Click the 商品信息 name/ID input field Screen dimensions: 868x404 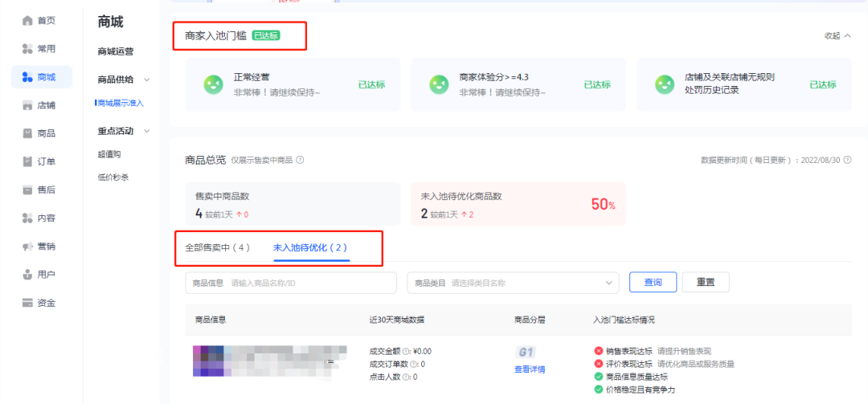(309, 283)
